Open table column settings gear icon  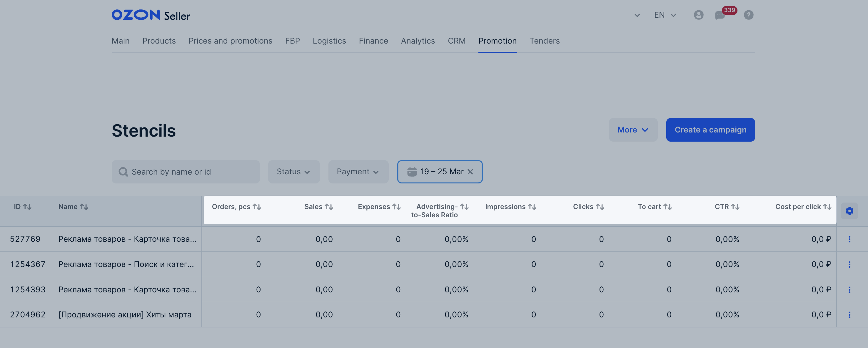click(849, 211)
